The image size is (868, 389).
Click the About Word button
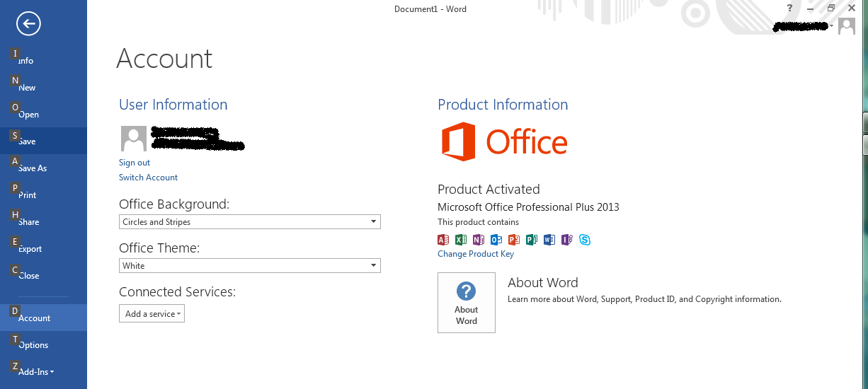467,303
